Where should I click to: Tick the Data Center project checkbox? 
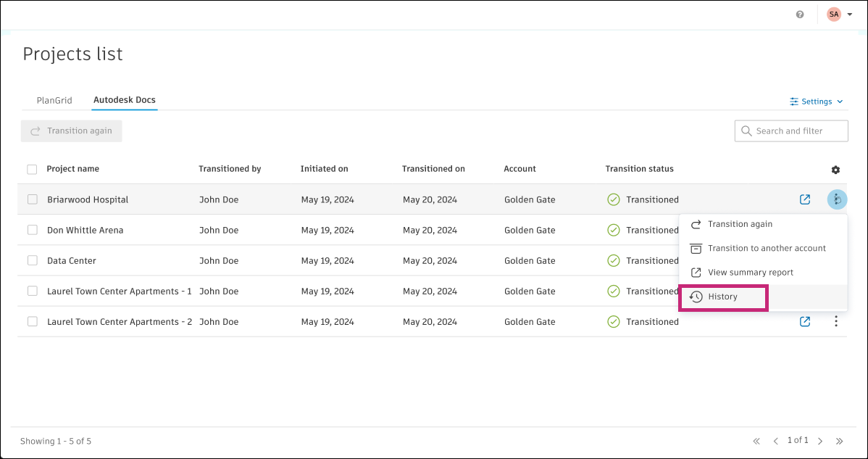point(33,260)
